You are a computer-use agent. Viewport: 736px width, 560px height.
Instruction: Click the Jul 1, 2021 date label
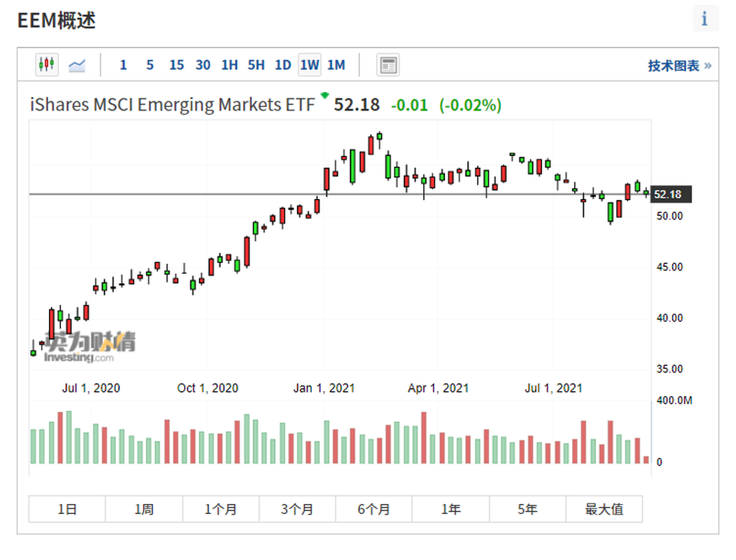pyautogui.click(x=553, y=388)
